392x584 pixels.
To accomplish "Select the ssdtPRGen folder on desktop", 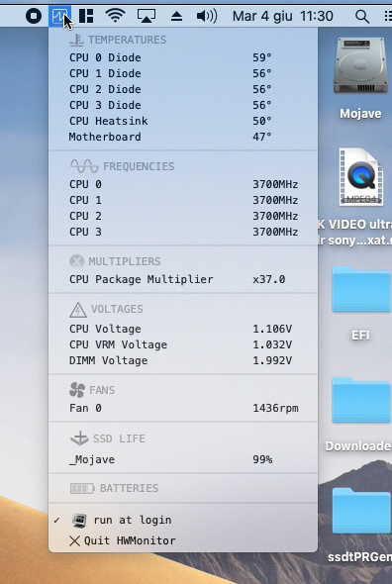I will point(360,511).
